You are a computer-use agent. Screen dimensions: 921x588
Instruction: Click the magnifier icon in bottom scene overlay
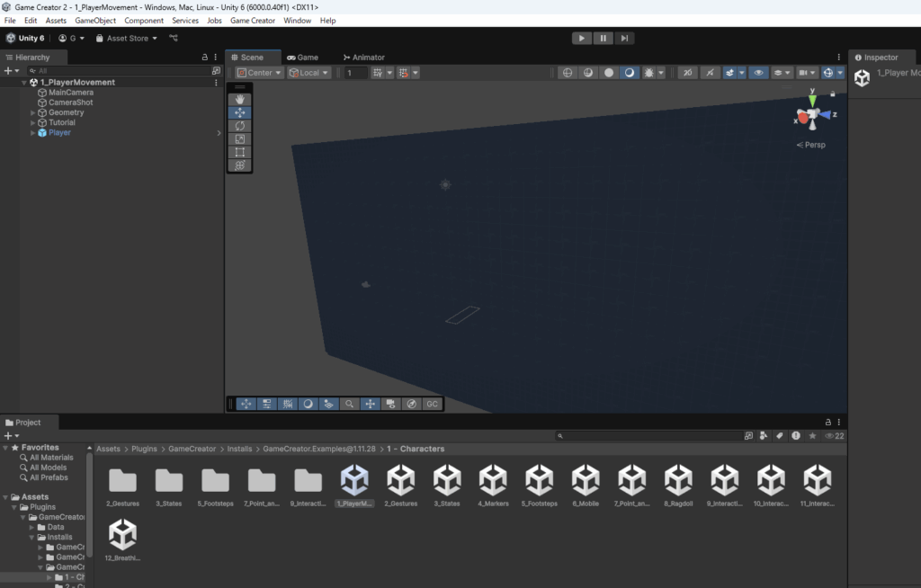pyautogui.click(x=350, y=405)
